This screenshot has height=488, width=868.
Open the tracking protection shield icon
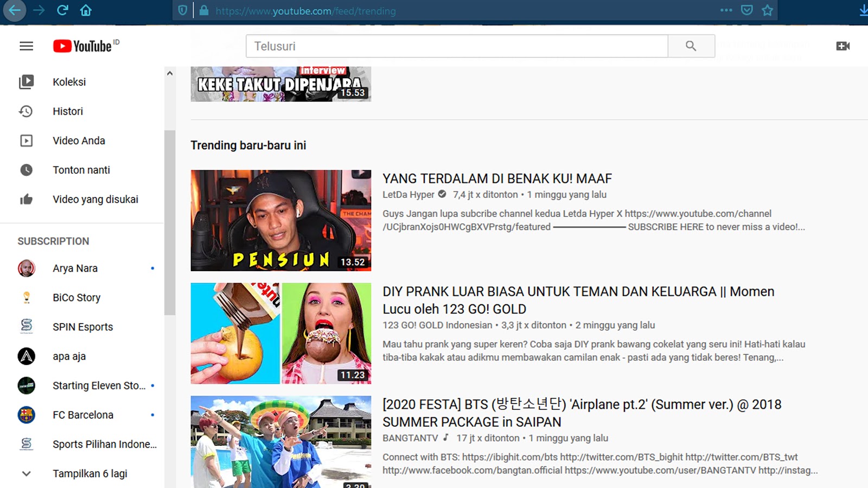point(183,10)
